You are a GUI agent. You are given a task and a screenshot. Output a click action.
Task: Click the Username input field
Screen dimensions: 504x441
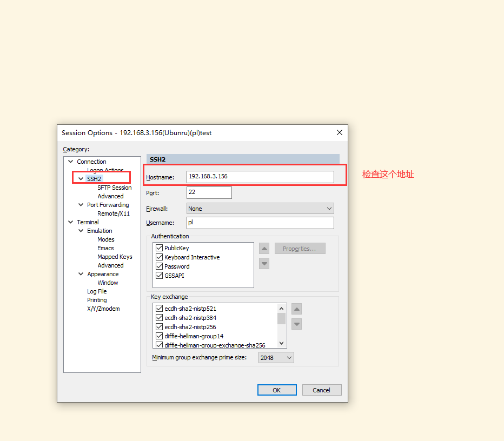point(260,223)
